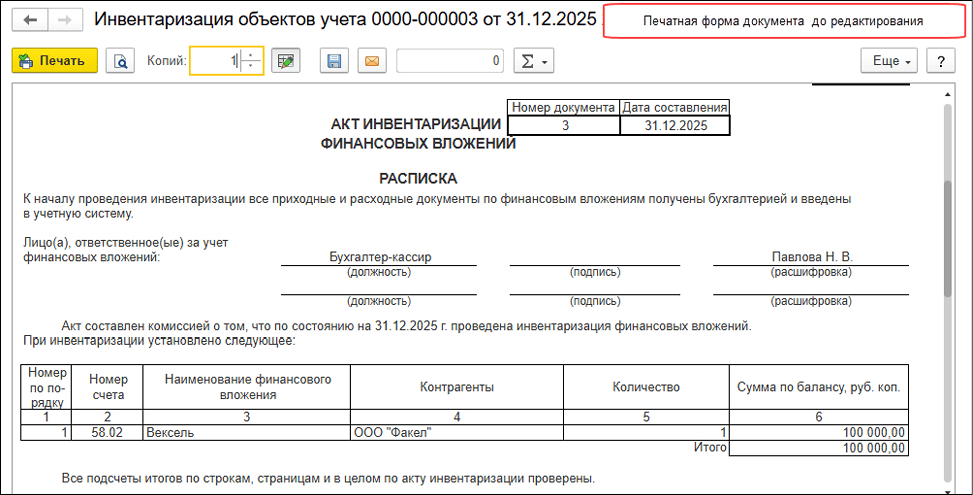Open the Еще menu
The height and width of the screenshot is (495, 973).
(x=890, y=61)
